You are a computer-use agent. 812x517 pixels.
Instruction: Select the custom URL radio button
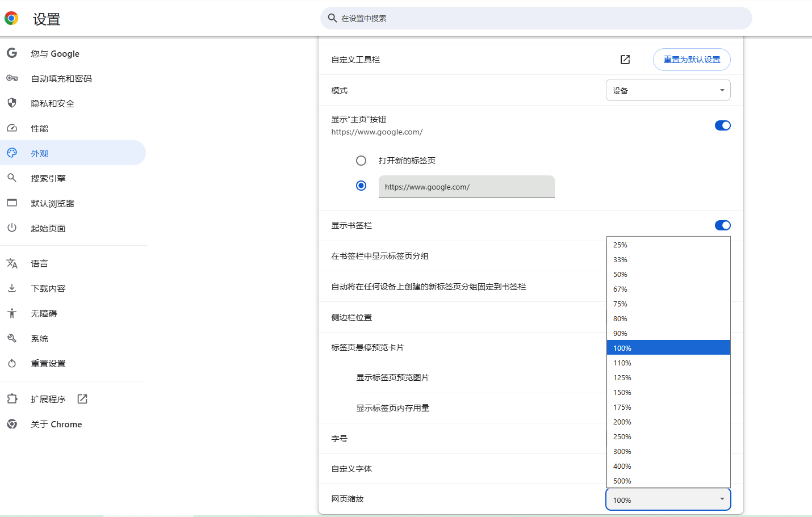pos(361,186)
